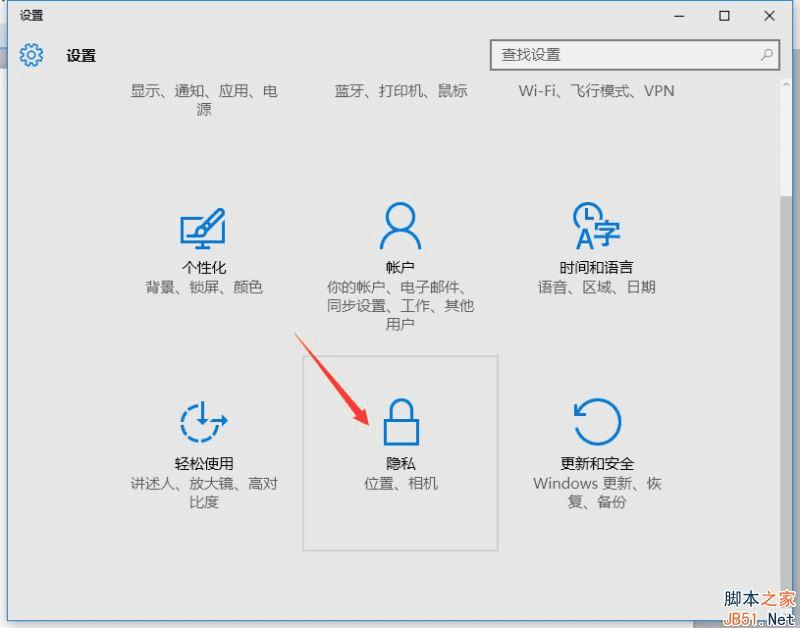Click the magnifier icon in search box
This screenshot has height=628, width=800.
766,55
